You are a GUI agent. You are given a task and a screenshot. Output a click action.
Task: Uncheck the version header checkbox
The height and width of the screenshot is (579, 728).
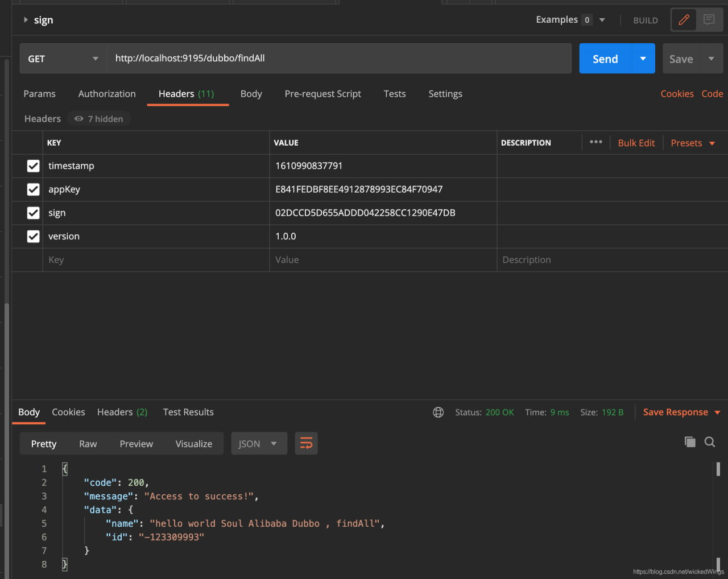pyautogui.click(x=34, y=236)
